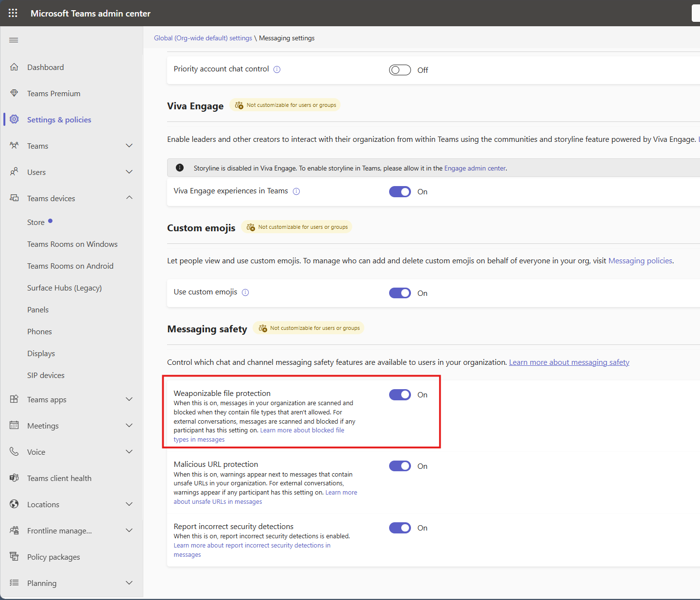Disable the Use custom emojis toggle

coord(400,293)
